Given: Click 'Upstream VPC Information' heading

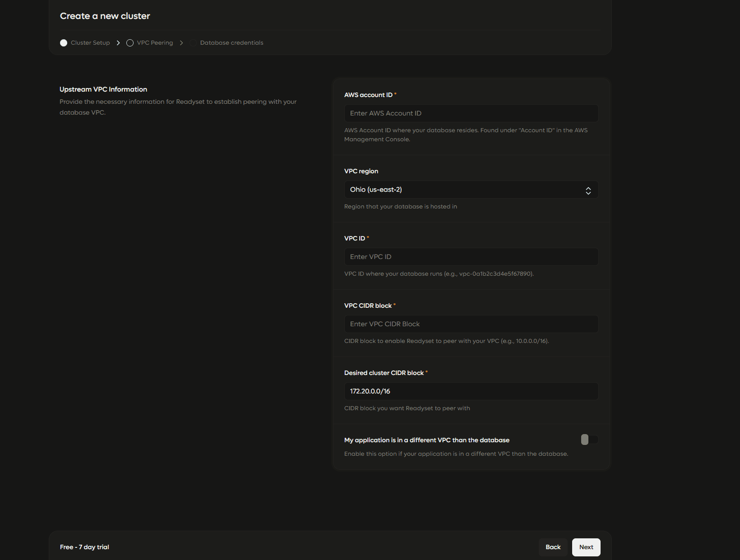Looking at the screenshot, I should pyautogui.click(x=103, y=89).
